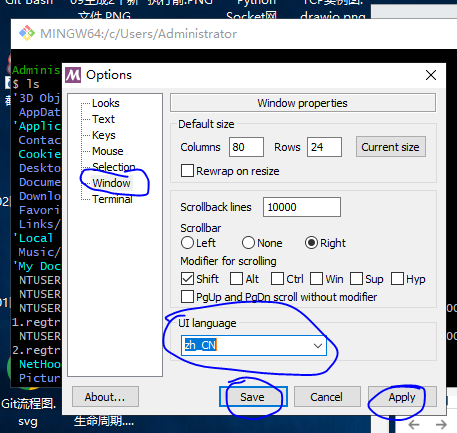Click the 'Music/' entry in terminal

click(x=39, y=252)
